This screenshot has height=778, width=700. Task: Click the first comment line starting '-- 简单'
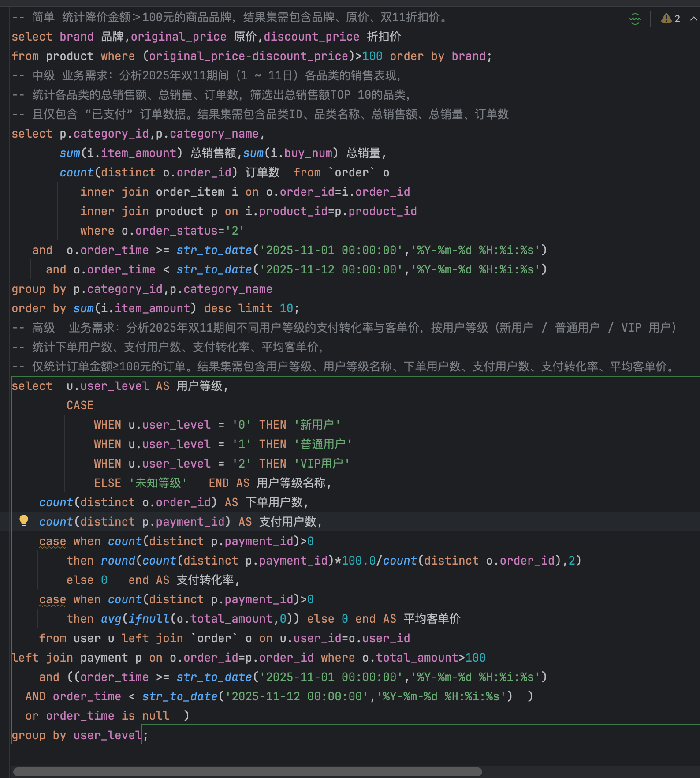tap(230, 17)
